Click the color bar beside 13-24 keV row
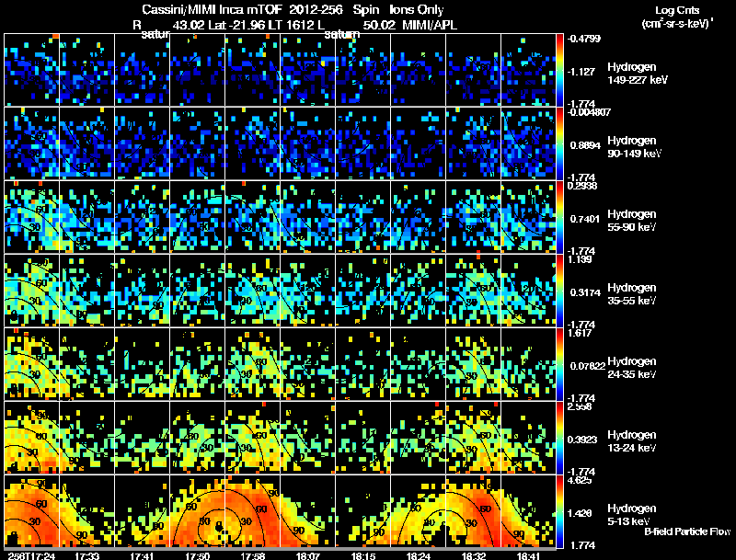This screenshot has height=560, width=736. [x=559, y=438]
